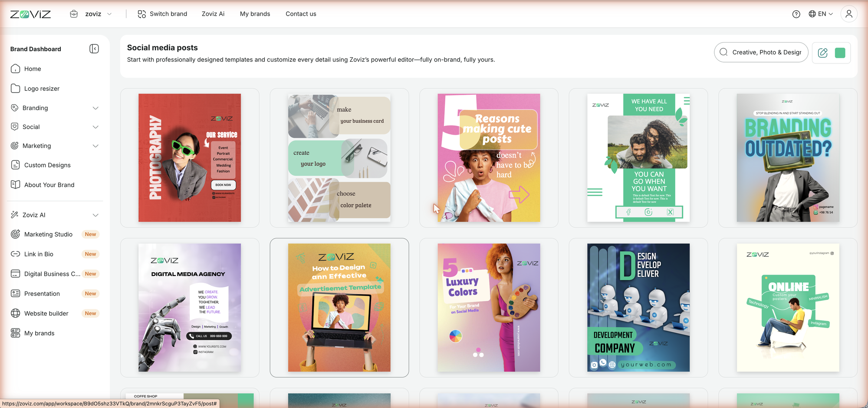Click the Marketing target icon

point(15,146)
